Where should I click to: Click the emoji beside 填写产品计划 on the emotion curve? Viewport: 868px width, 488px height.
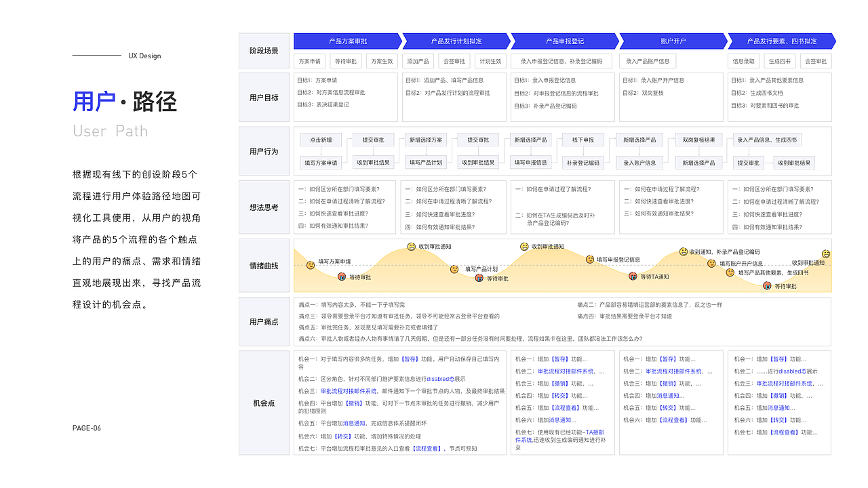454,269
